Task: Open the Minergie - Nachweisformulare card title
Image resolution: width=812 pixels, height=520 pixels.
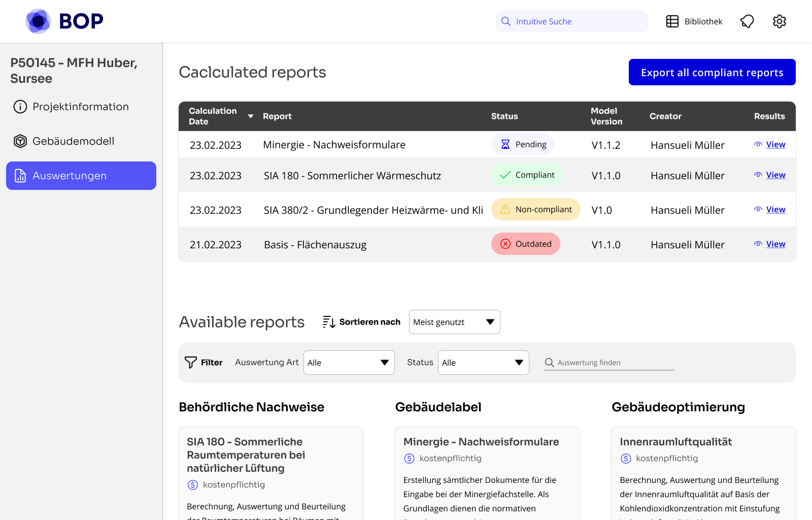Action: [x=481, y=442]
